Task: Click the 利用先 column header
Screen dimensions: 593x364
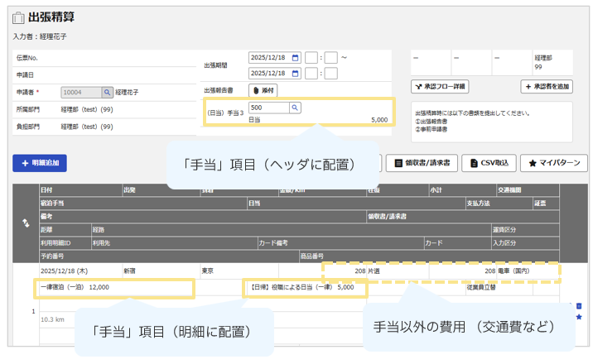Action: [175, 242]
